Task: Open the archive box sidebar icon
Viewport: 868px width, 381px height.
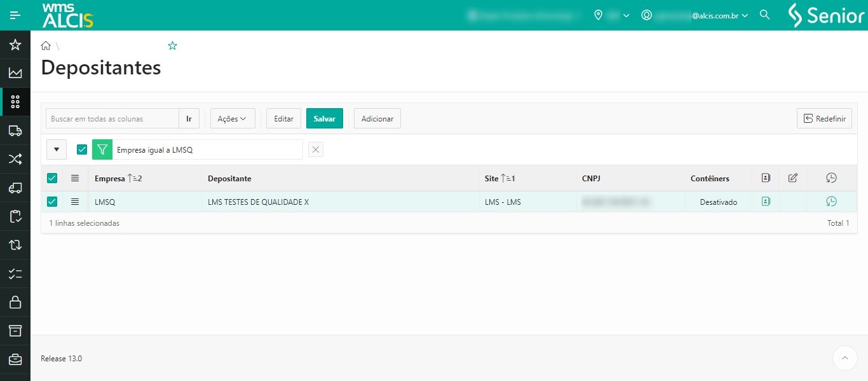Action: coord(15,331)
